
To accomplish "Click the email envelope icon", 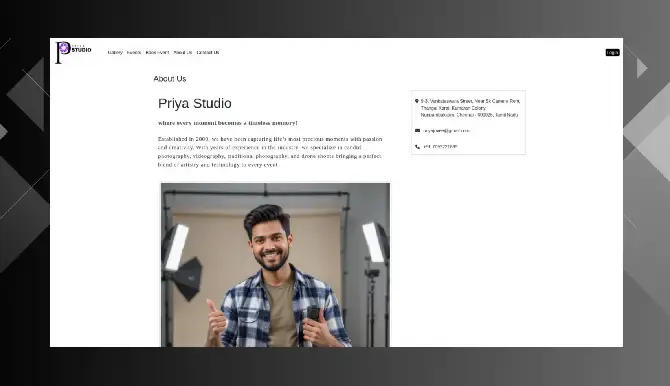I will coord(417,131).
